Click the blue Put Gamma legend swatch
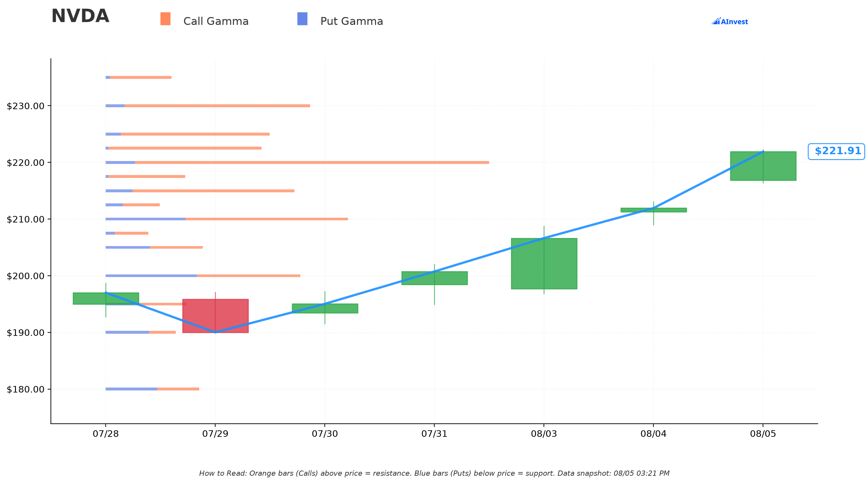868x484 pixels. 302,19
